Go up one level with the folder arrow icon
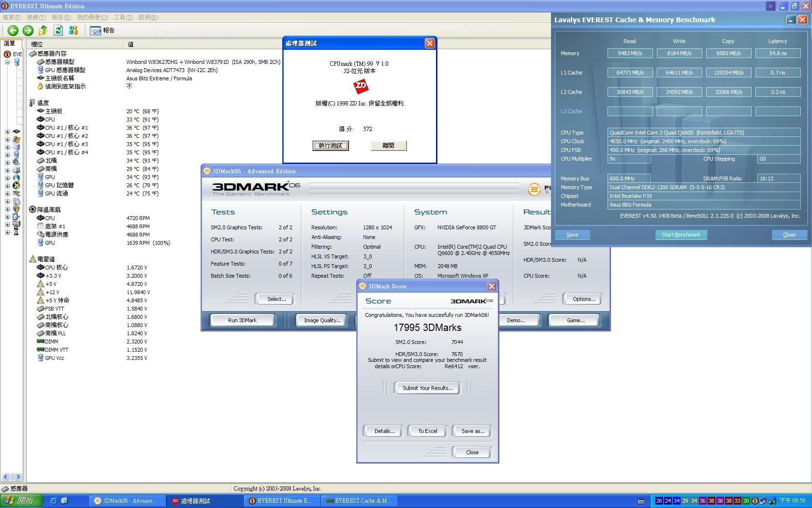 point(43,30)
